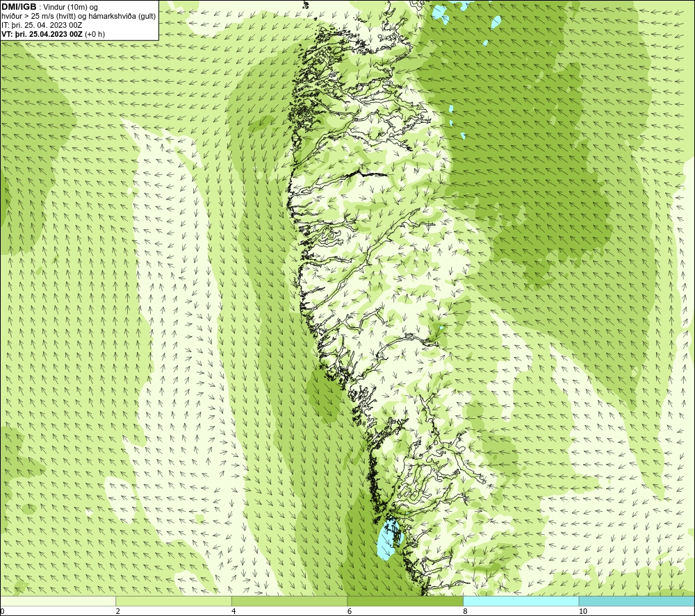Click the 'IT: þri. 25. 04. 2023 00Z' line
The image size is (695, 616).
pos(42,25)
